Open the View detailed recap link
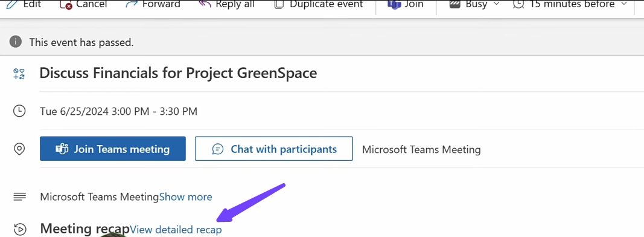This screenshot has height=237, width=644. pyautogui.click(x=176, y=230)
